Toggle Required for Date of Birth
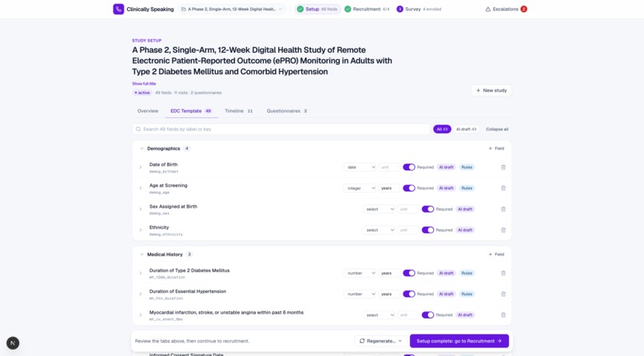644x356 pixels. (x=408, y=168)
